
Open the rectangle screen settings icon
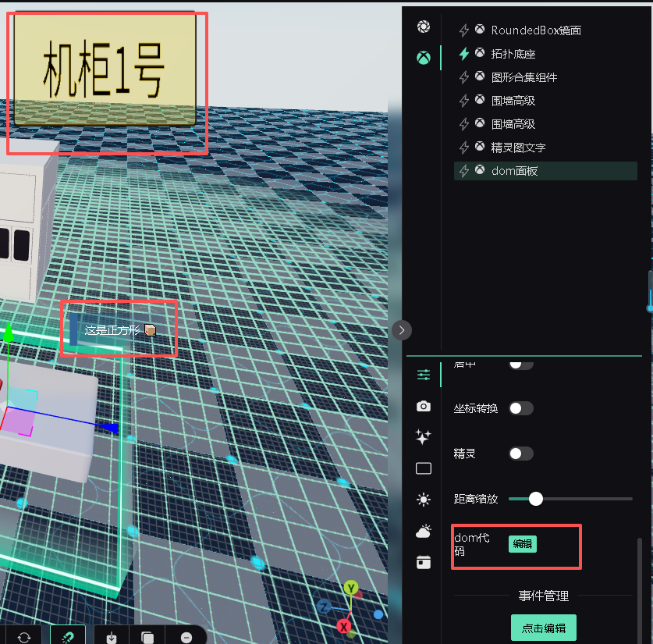[x=423, y=468]
